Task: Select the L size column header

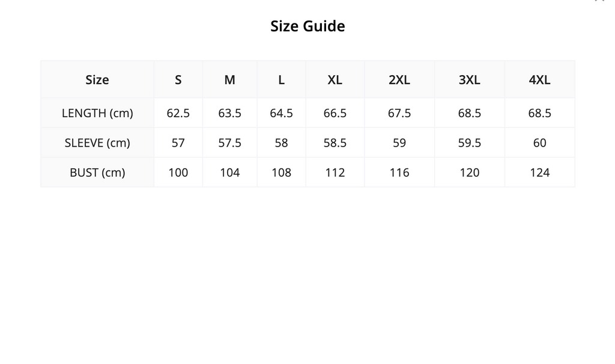Action: (x=281, y=80)
